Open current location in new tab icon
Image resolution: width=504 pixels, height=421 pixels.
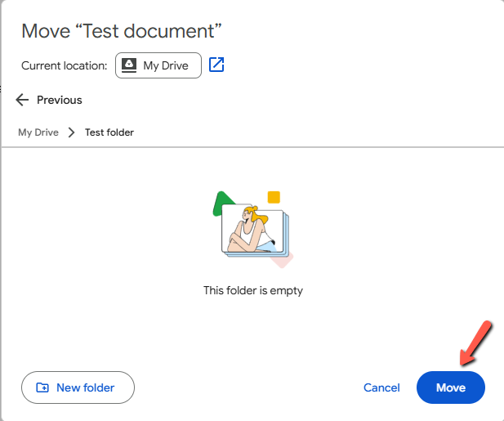click(x=216, y=65)
